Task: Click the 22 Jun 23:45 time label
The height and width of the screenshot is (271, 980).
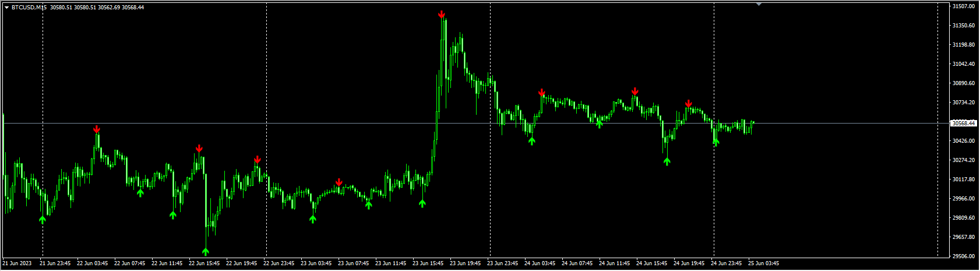Action: pyautogui.click(x=279, y=263)
